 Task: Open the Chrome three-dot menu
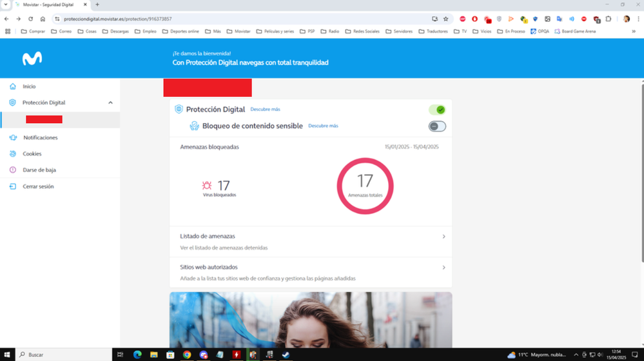click(x=638, y=19)
